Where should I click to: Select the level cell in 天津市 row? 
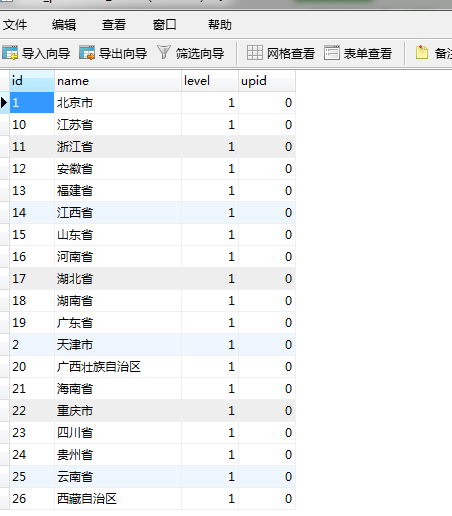pyautogui.click(x=210, y=345)
